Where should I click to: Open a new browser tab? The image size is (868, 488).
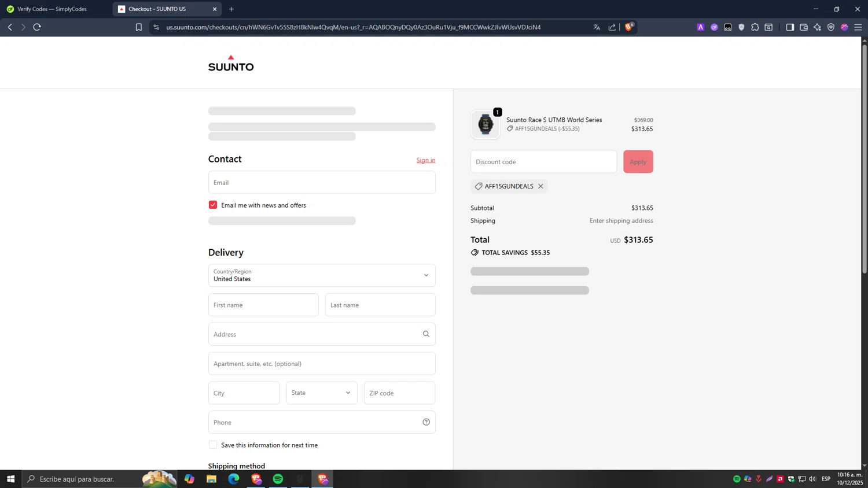pos(231,9)
